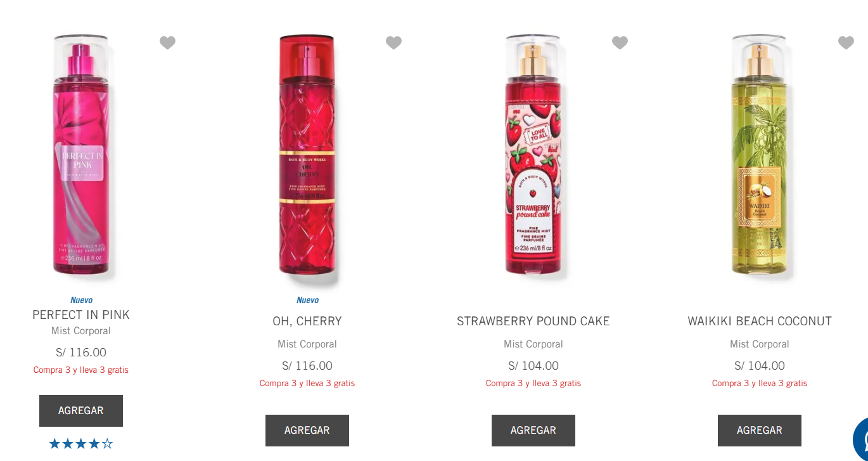Image resolution: width=868 pixels, height=461 pixels.
Task: Favorite the Perfect in Pink mist heart
Action: (x=167, y=42)
